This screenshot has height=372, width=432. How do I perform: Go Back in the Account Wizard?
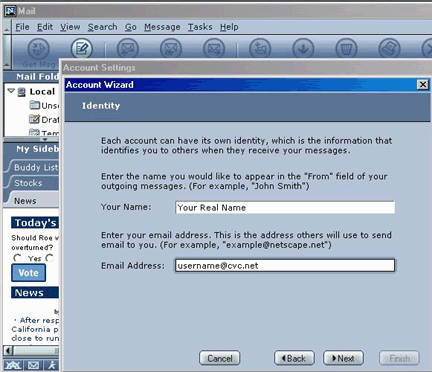tap(294, 358)
